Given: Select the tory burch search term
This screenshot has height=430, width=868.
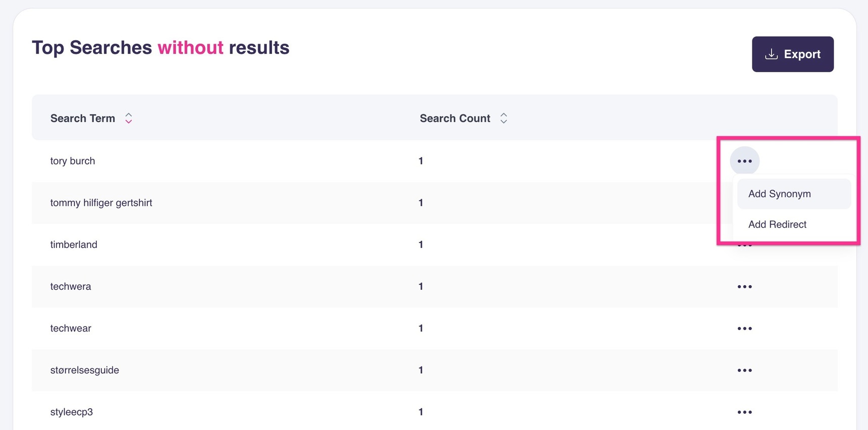Looking at the screenshot, I should pyautogui.click(x=73, y=161).
